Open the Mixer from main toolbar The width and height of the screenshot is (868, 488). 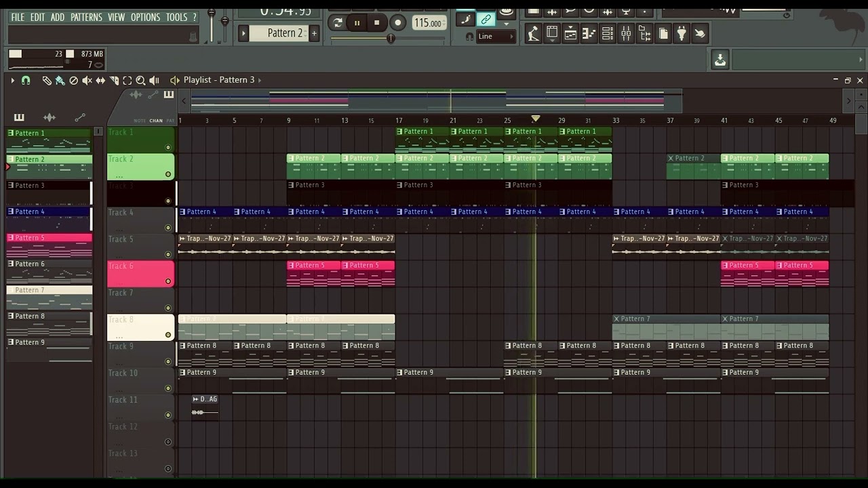[x=626, y=33]
